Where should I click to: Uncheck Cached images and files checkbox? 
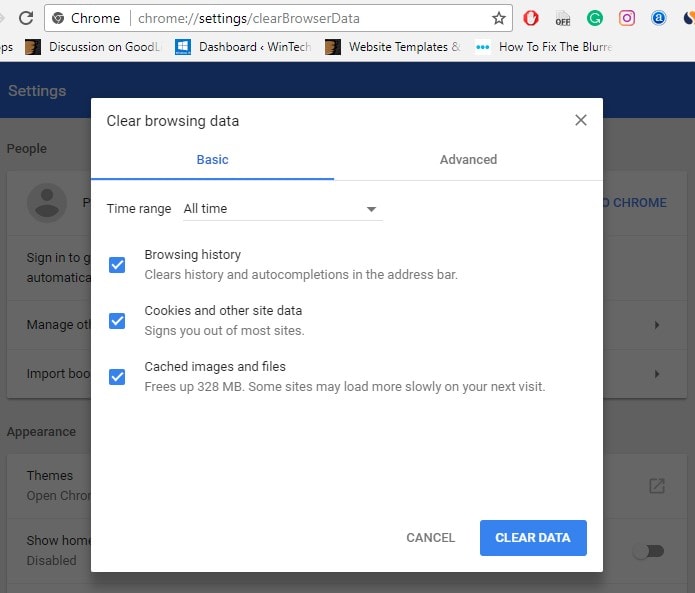coord(117,377)
